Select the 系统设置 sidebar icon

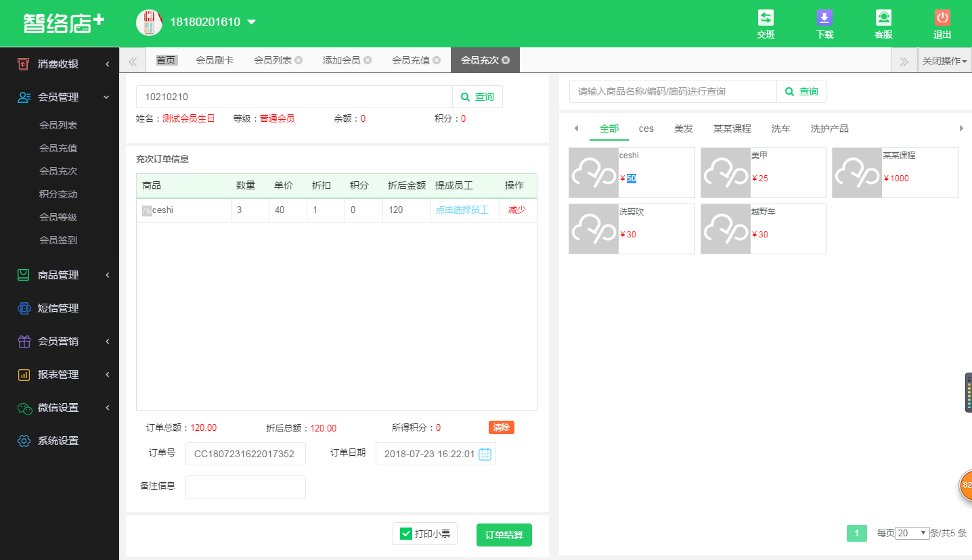click(x=24, y=440)
